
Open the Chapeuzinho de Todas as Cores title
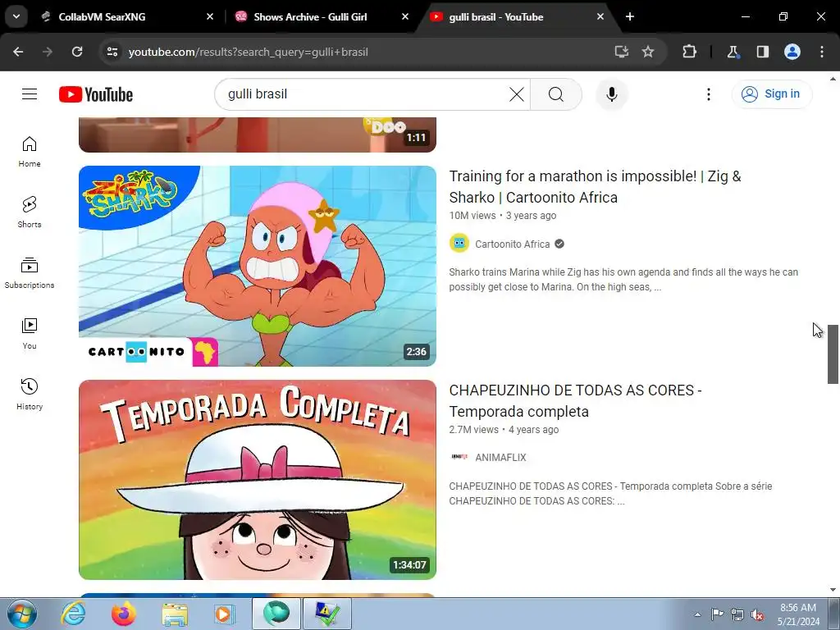click(575, 400)
